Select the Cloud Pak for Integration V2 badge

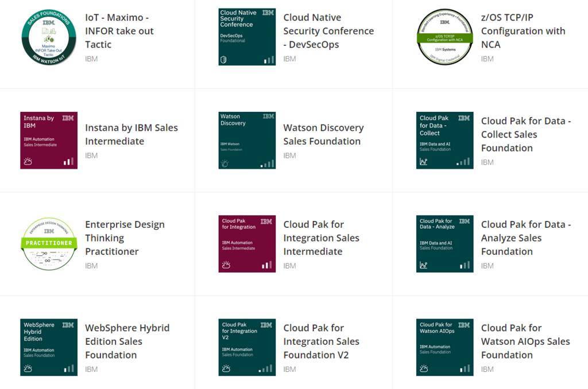[247, 347]
